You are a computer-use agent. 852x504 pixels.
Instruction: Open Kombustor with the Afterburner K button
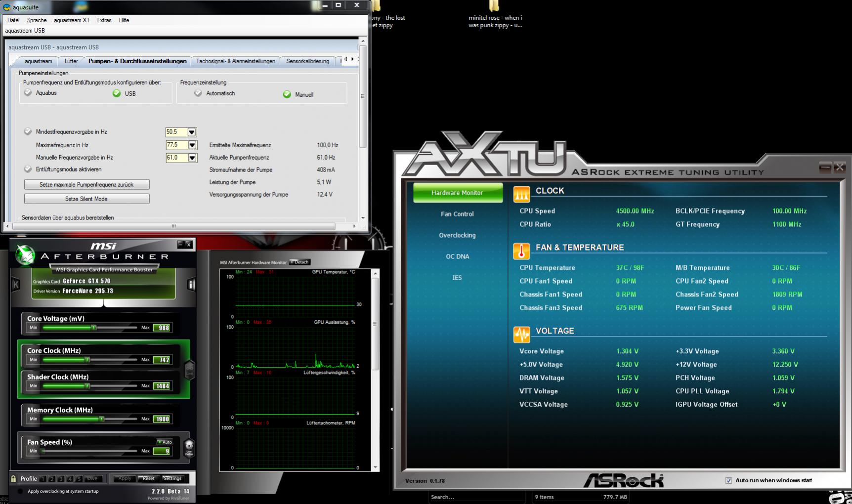click(15, 284)
